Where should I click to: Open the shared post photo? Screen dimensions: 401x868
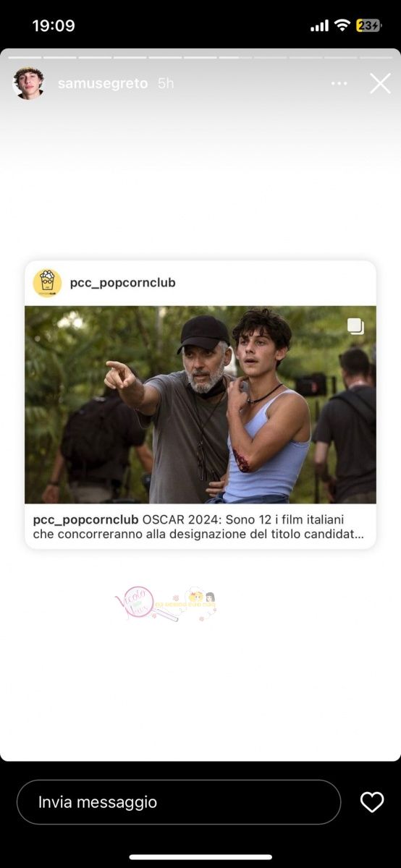200,404
